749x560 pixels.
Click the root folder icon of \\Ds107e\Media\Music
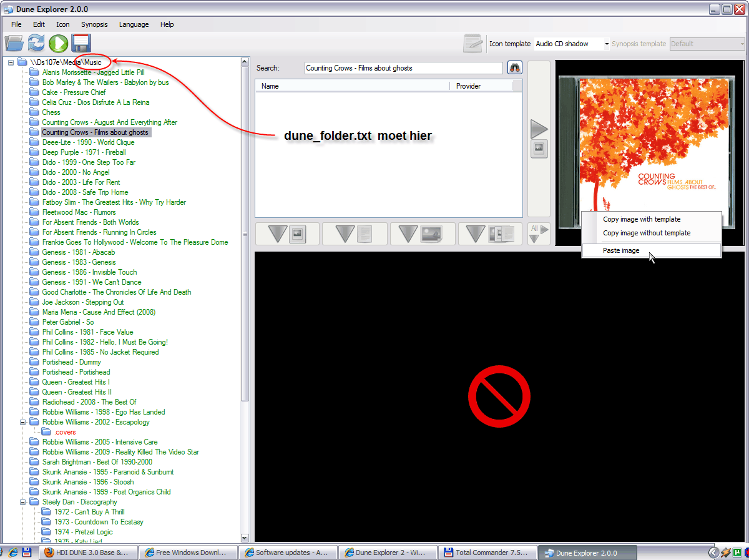point(22,62)
